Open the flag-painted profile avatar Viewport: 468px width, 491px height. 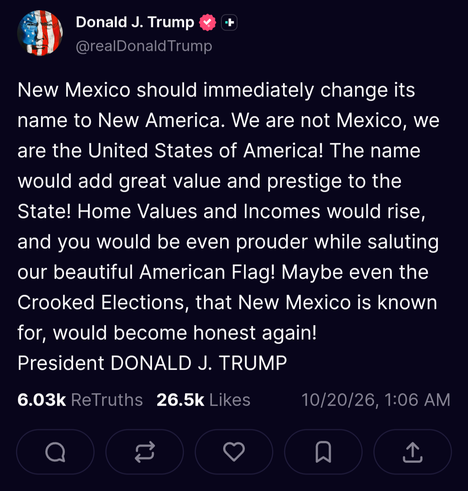[40, 33]
